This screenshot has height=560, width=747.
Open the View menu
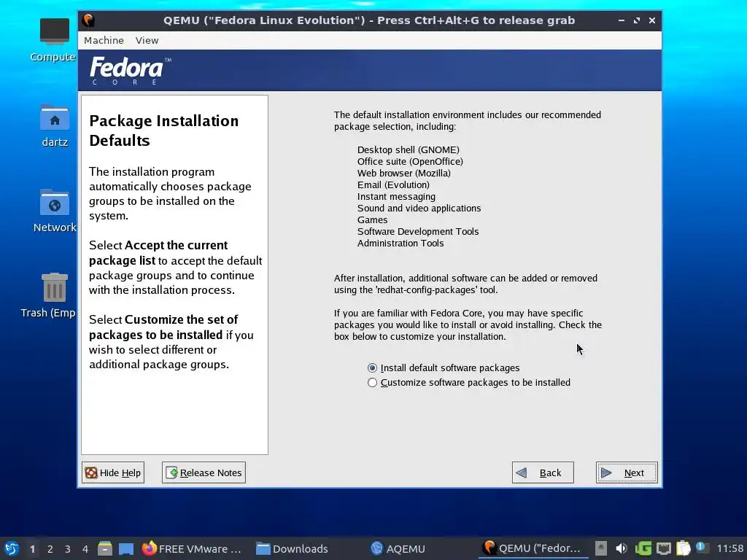pyautogui.click(x=147, y=41)
